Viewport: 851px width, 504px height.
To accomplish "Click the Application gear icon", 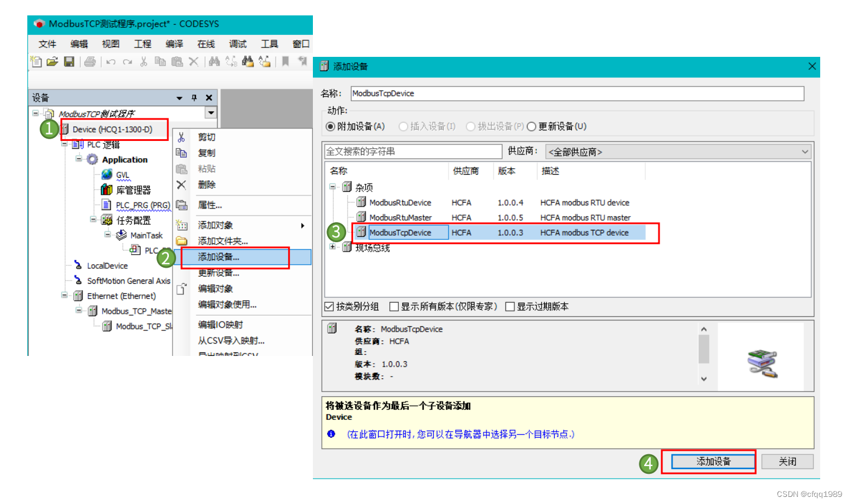I will click(92, 159).
